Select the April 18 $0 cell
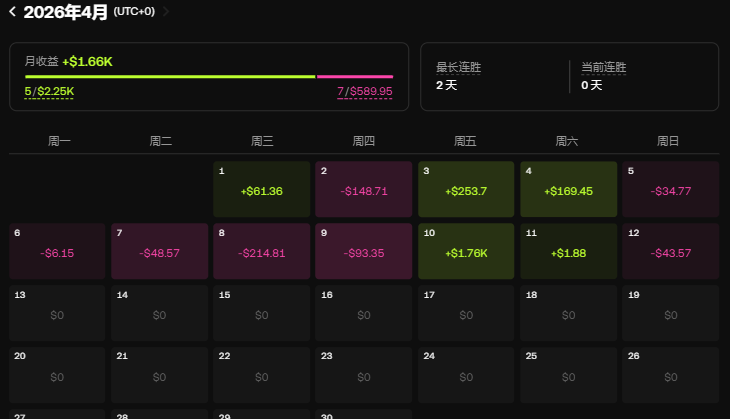 tap(568, 313)
